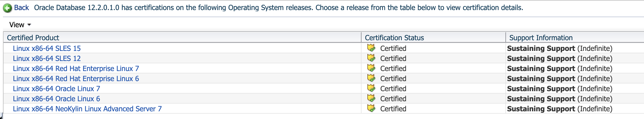The image size is (644, 119).
Task: Click certified shield icon for Oracle Linux 7
Action: point(371,88)
